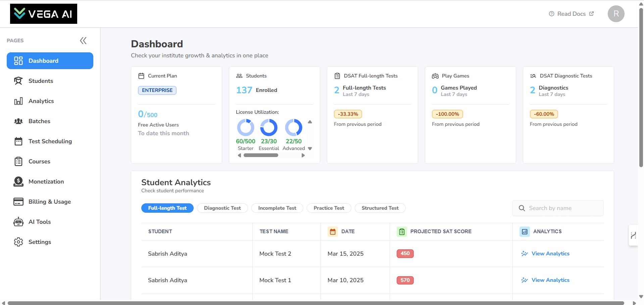Click the ENTERPRISE plan badge
644x305 pixels.
pos(157,90)
